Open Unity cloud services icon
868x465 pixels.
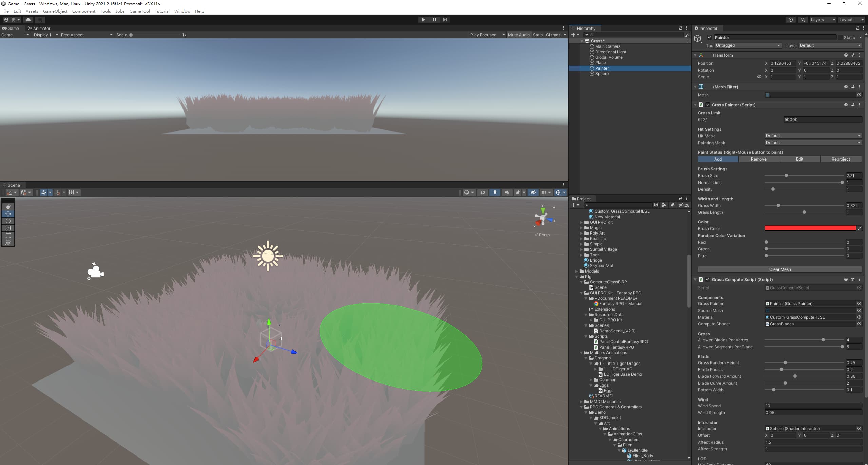[x=28, y=20]
